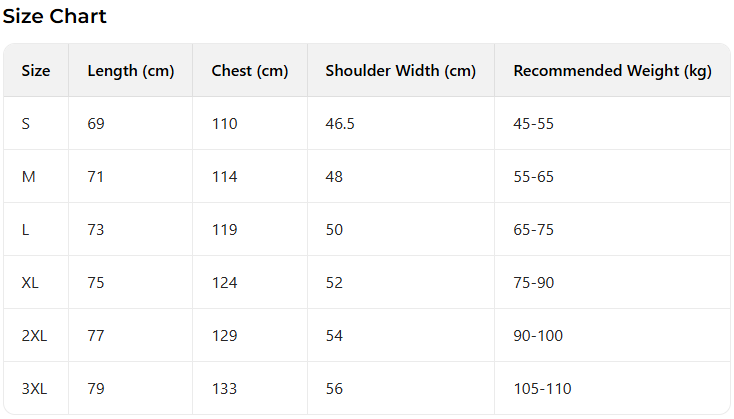Select the 2XL size row label

click(x=34, y=336)
